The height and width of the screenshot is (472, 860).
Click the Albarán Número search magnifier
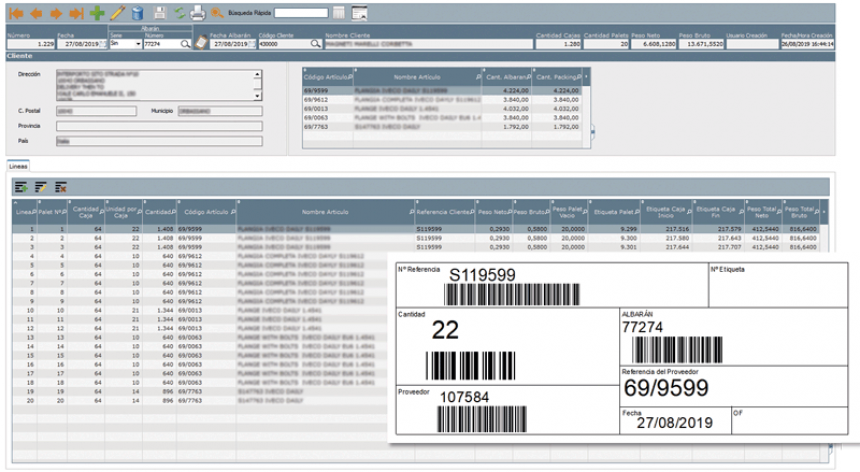click(185, 44)
